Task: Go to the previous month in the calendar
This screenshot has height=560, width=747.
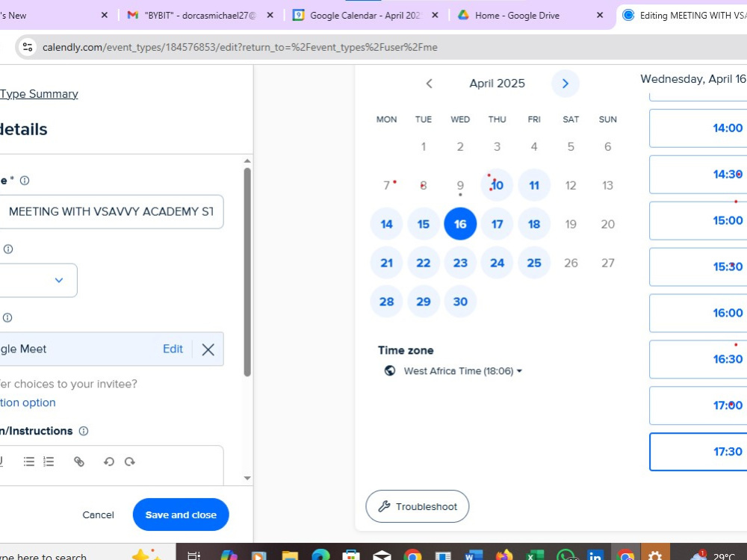Action: 429,84
